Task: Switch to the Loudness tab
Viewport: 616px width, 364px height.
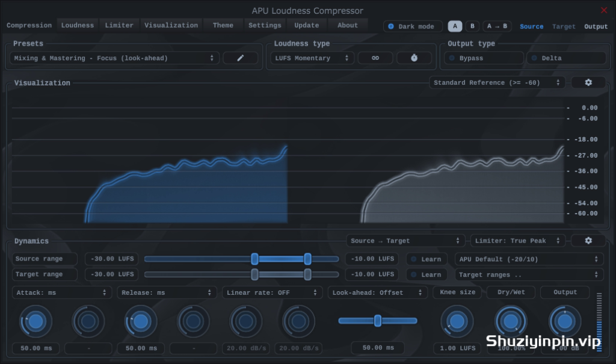Action: 78,25
